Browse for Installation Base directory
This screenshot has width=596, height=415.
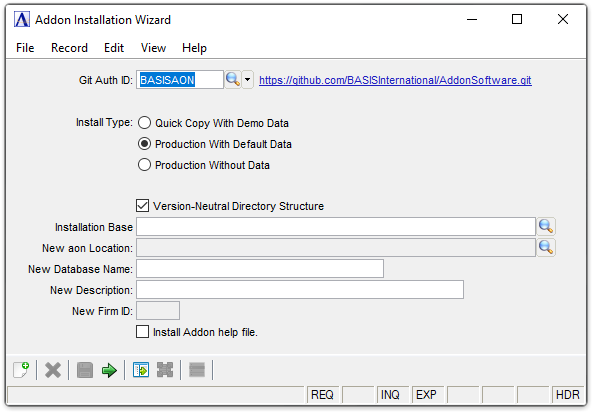pos(546,227)
